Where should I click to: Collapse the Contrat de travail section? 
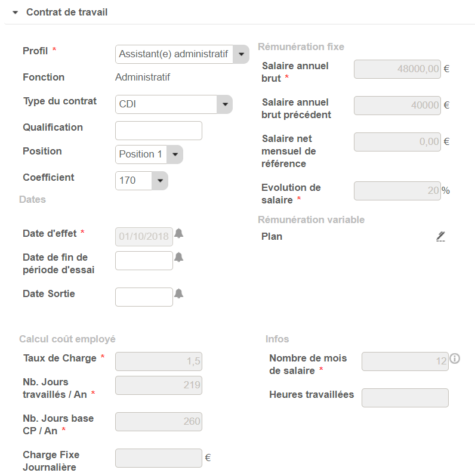16,12
